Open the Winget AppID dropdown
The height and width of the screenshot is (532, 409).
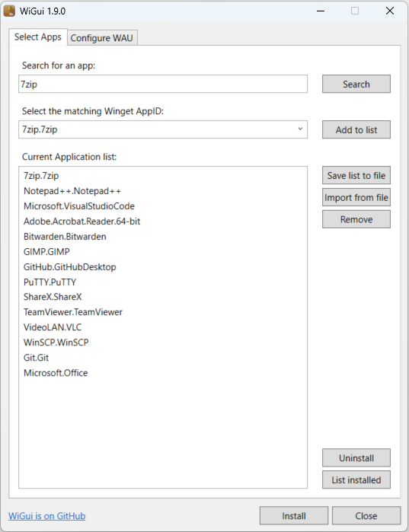163,129
